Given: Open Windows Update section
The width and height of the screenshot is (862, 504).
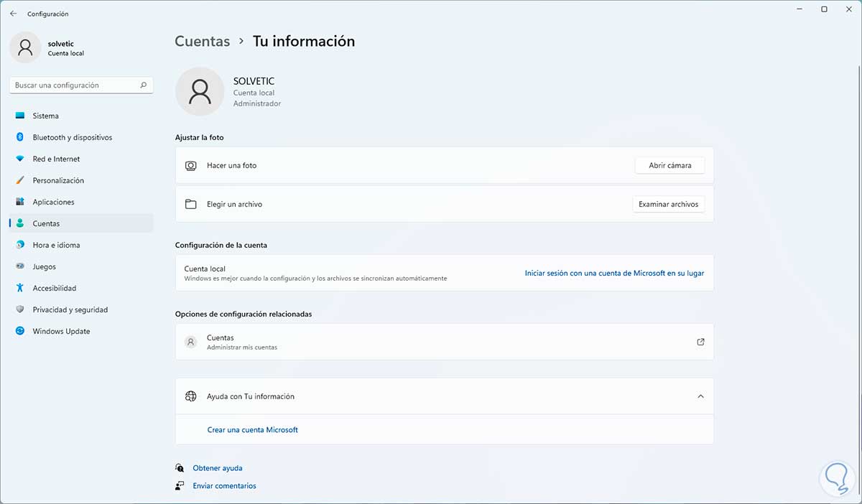Looking at the screenshot, I should click(x=61, y=331).
